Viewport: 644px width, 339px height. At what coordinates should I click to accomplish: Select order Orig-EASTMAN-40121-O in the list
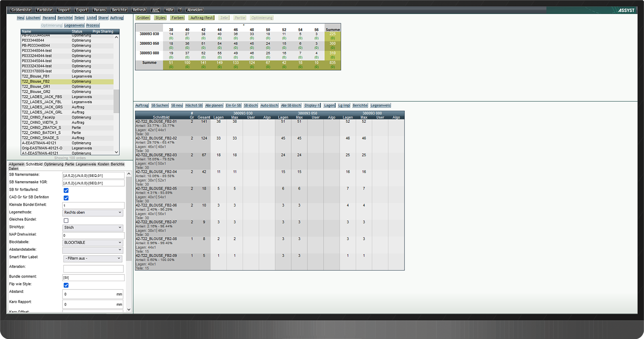tap(67, 148)
